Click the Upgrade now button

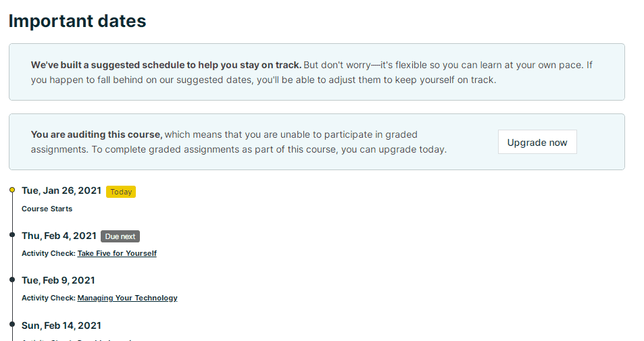pos(537,142)
